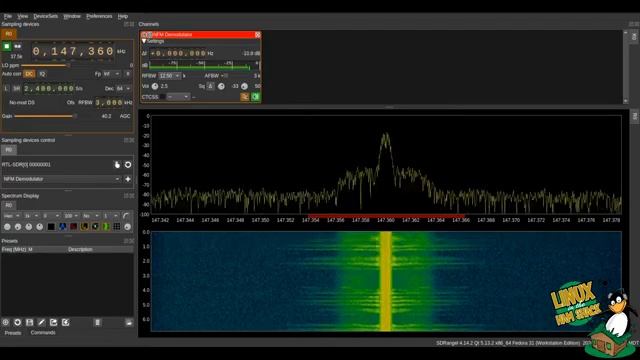Select the R0 tab in Sampling devices
The height and width of the screenshot is (360, 640).
[x=9, y=34]
